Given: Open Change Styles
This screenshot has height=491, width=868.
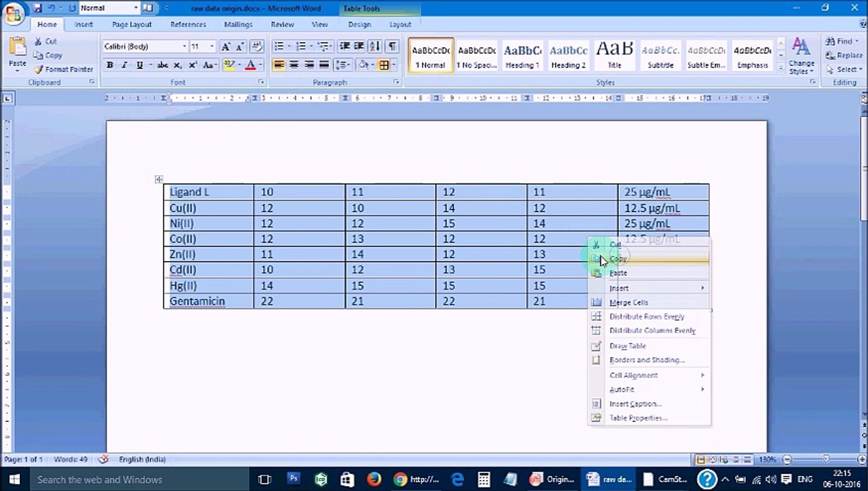Looking at the screenshot, I should tap(801, 56).
